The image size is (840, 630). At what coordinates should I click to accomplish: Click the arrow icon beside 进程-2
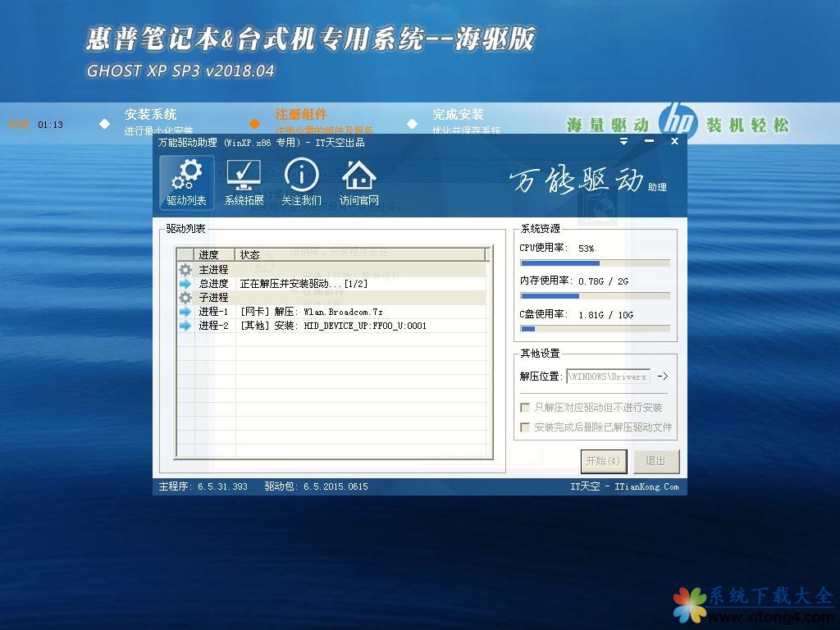[x=185, y=325]
